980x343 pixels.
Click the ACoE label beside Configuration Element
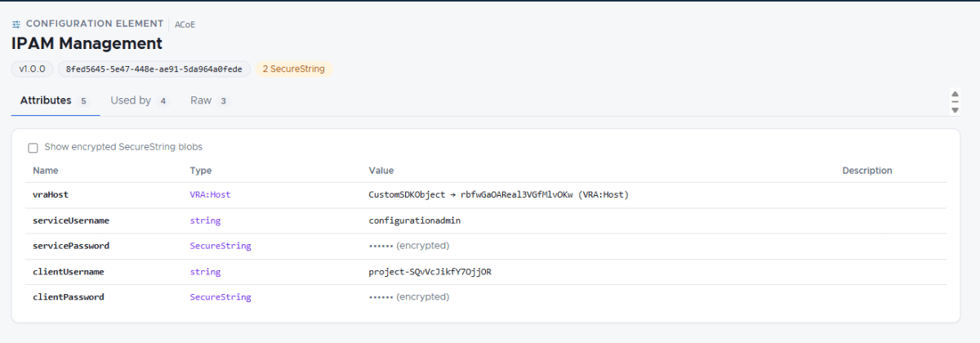[185, 24]
